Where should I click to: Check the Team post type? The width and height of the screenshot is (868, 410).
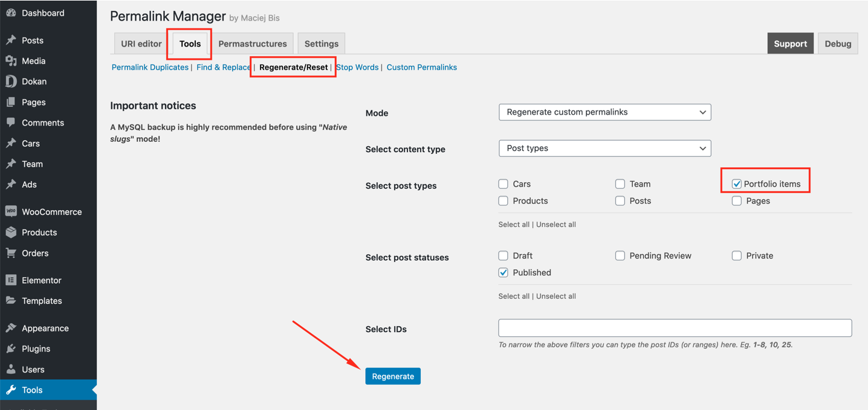tap(620, 184)
